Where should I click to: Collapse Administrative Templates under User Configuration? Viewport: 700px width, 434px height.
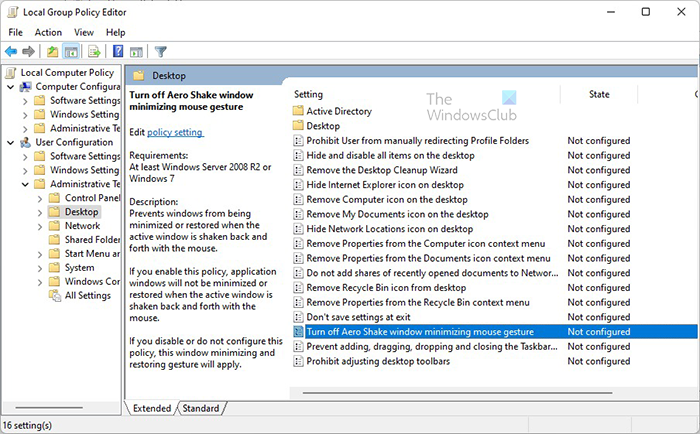tap(25, 184)
